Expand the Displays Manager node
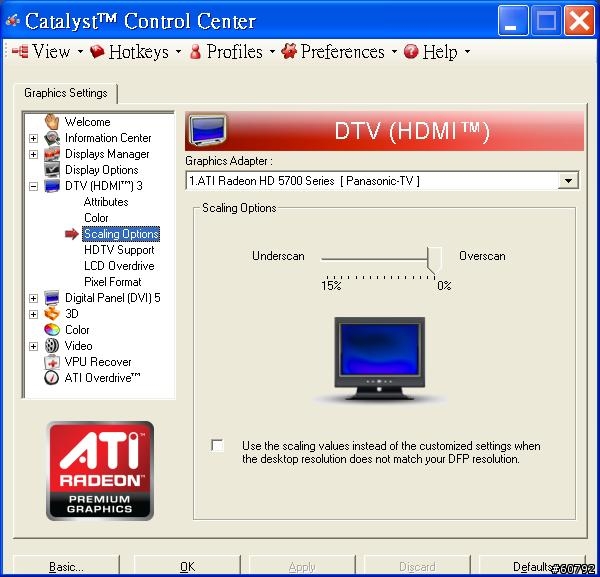The image size is (600, 577). point(33,154)
